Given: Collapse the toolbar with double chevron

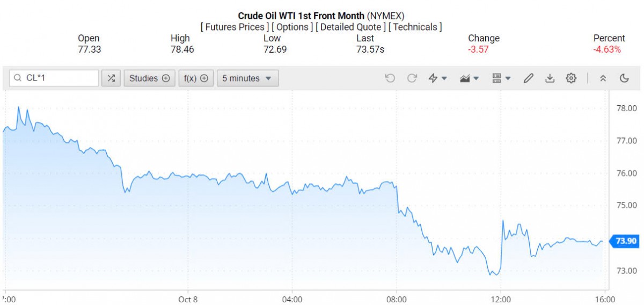Looking at the screenshot, I should (x=603, y=78).
